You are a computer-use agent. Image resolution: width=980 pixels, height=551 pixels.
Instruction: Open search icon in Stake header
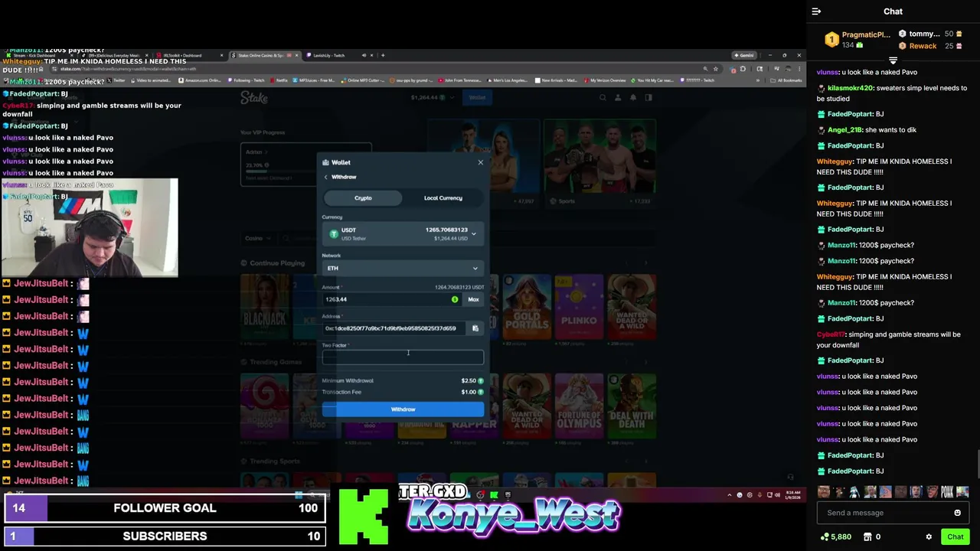[x=603, y=98]
